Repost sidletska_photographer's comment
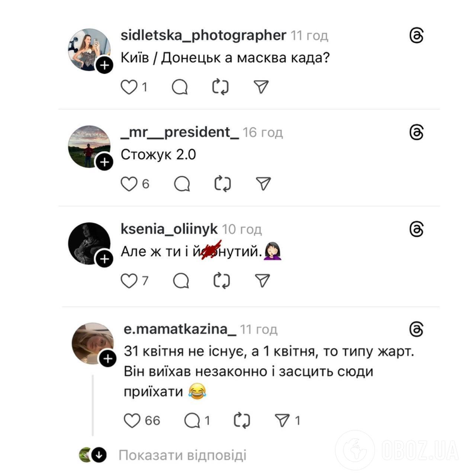The height and width of the screenshot is (476, 466). [220, 87]
